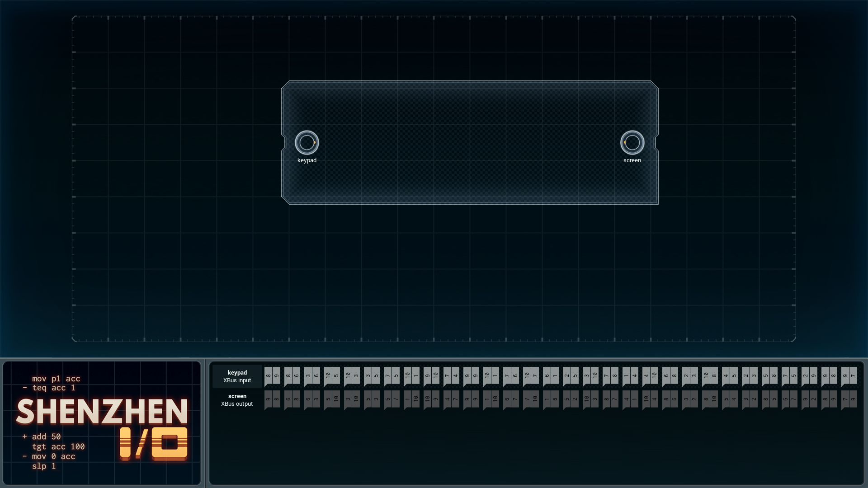This screenshot has height=488, width=868.
Task: Select keypad input packet 10 5
Action: (x=332, y=376)
